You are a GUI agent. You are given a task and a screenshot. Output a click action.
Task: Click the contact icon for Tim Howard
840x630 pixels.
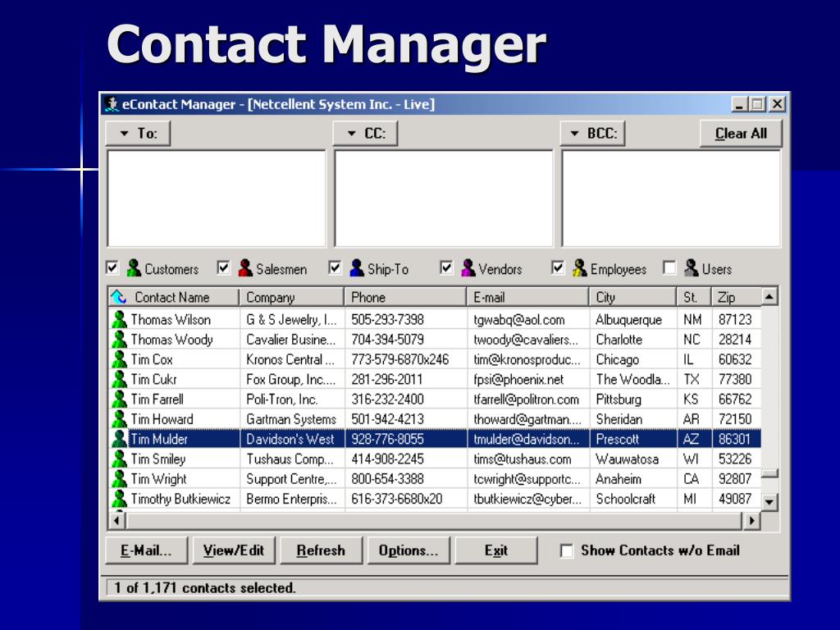(119, 419)
